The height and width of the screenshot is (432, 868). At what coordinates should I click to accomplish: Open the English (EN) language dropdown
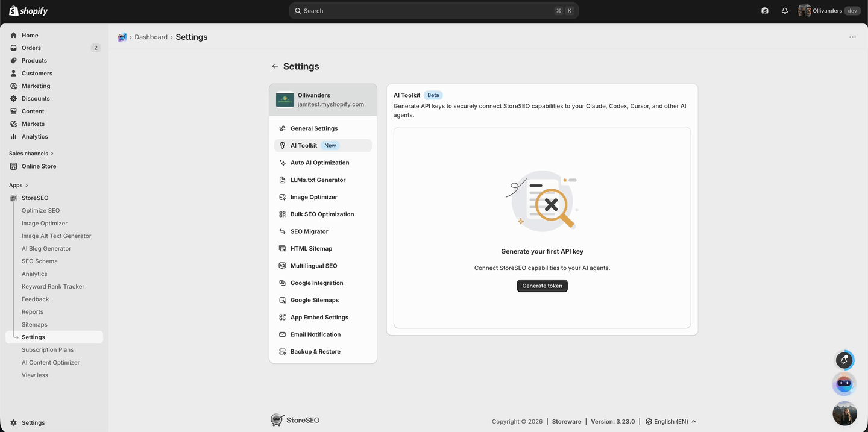(671, 421)
